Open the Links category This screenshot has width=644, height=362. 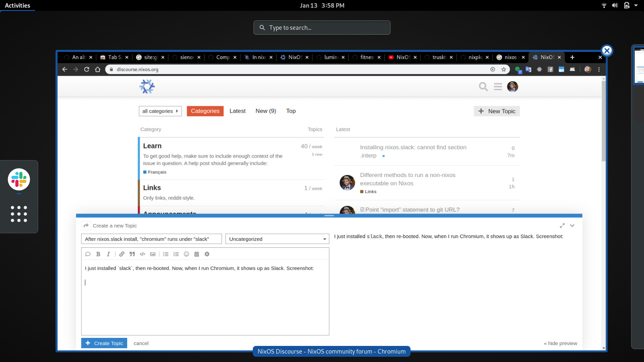[152, 188]
